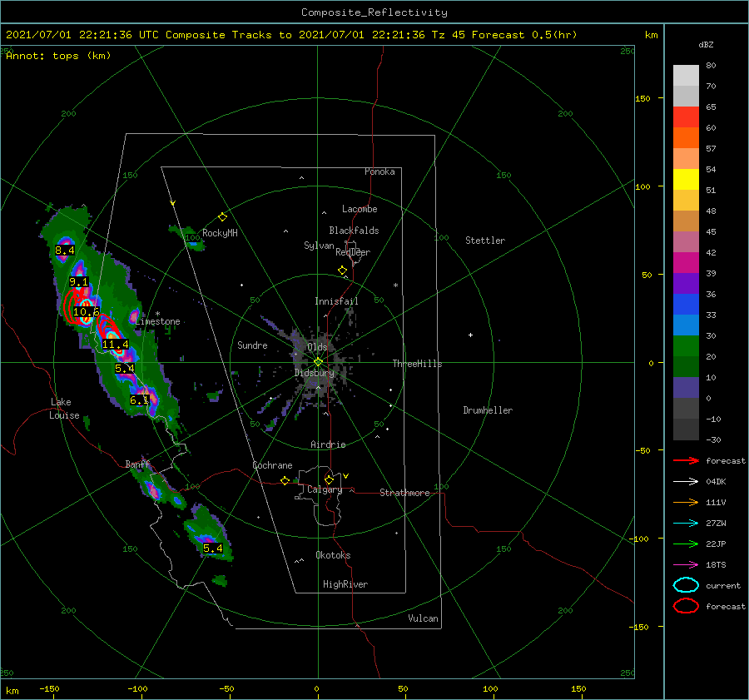
Task: Click the HighRiver town label
Action: (x=345, y=584)
